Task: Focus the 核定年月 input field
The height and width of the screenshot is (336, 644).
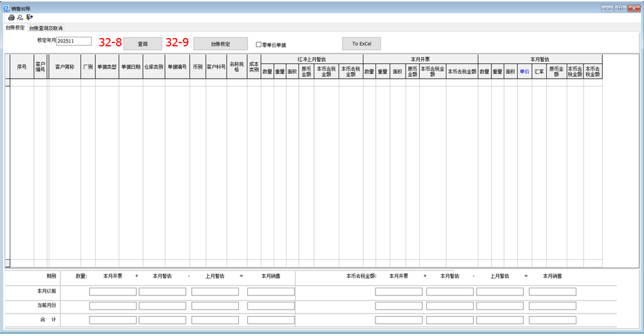Action: (73, 41)
